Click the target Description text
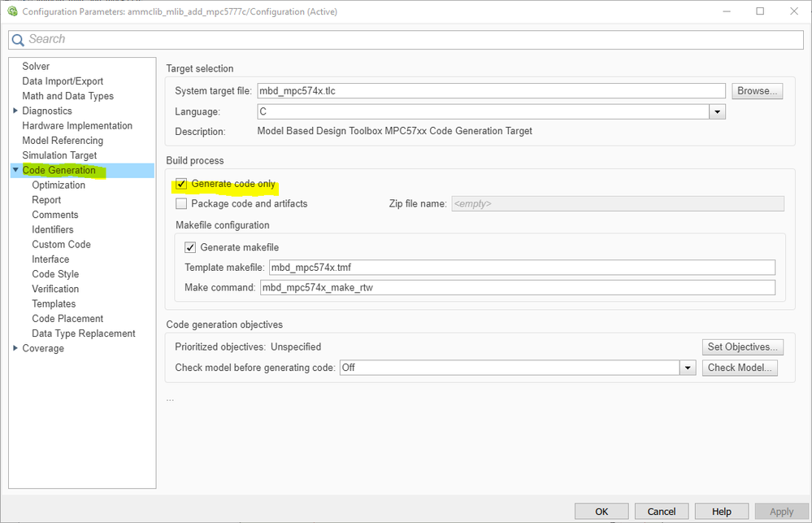This screenshot has width=812, height=523. [394, 131]
